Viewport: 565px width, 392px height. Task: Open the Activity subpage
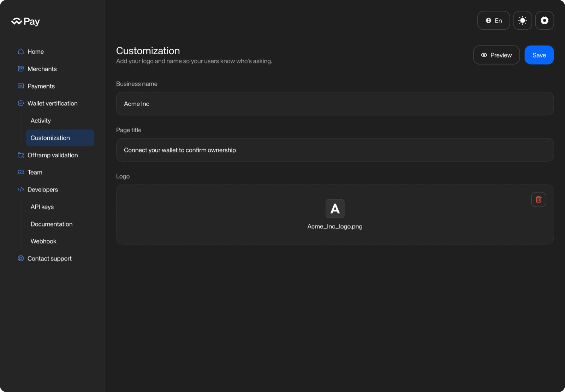click(x=41, y=121)
